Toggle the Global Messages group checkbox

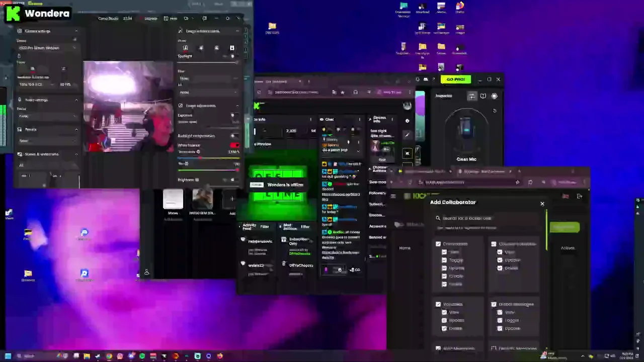pos(494,304)
